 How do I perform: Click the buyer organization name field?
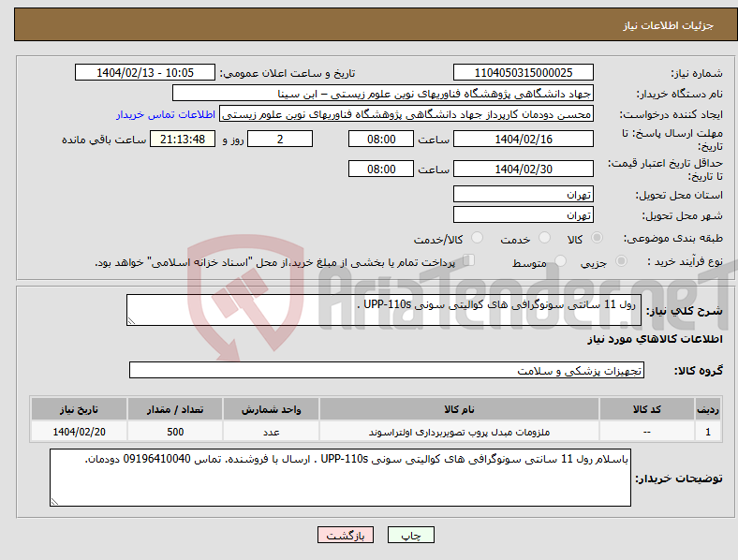(x=383, y=93)
